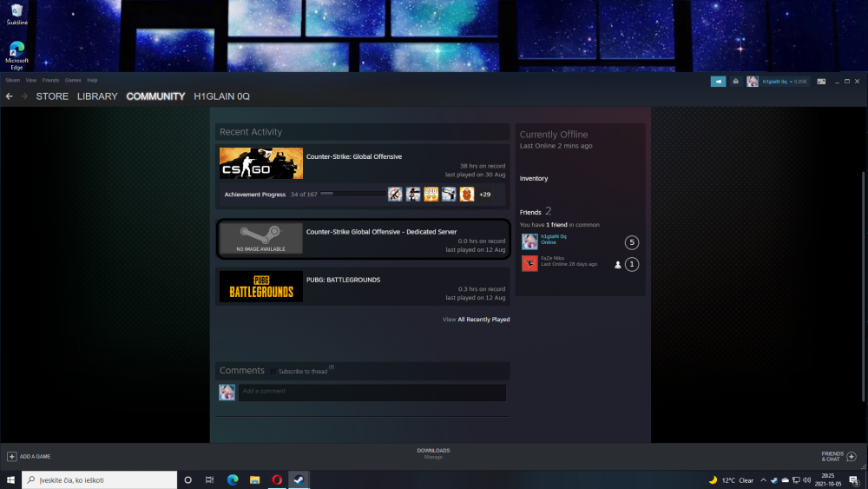This screenshot has height=489, width=868.
Task: Click the Steam taskbar icon
Action: [299, 479]
